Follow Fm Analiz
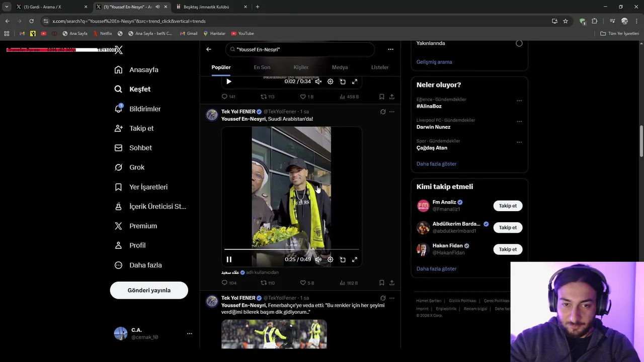Image resolution: width=644 pixels, height=362 pixels. 508,206
